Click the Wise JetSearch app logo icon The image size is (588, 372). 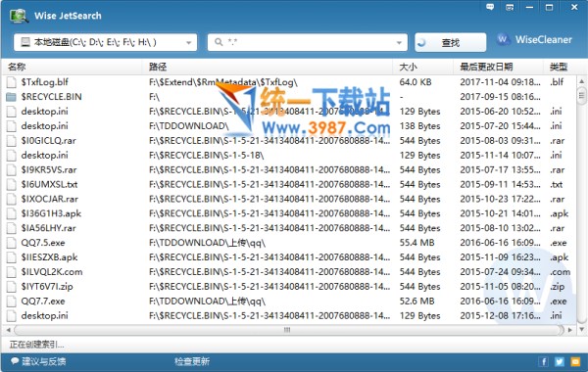19,16
